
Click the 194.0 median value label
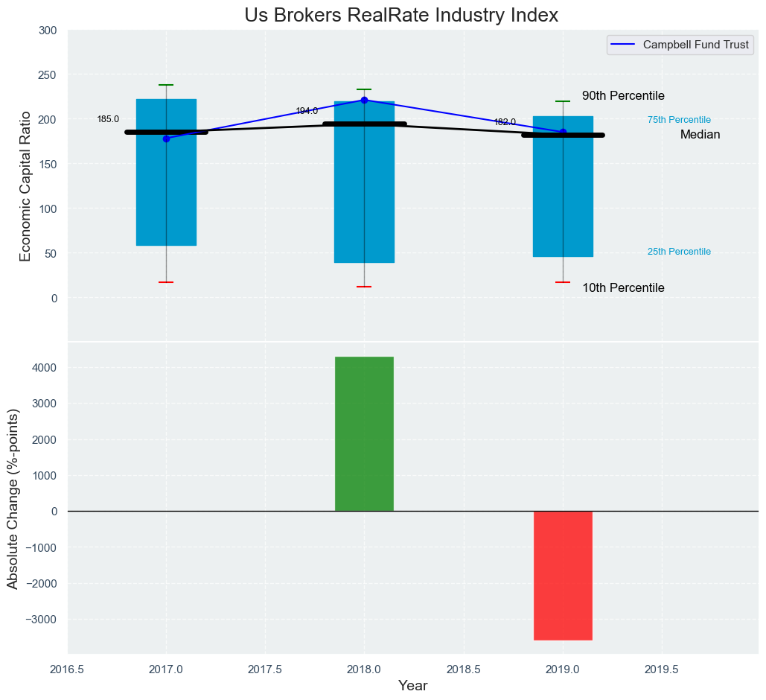point(307,111)
